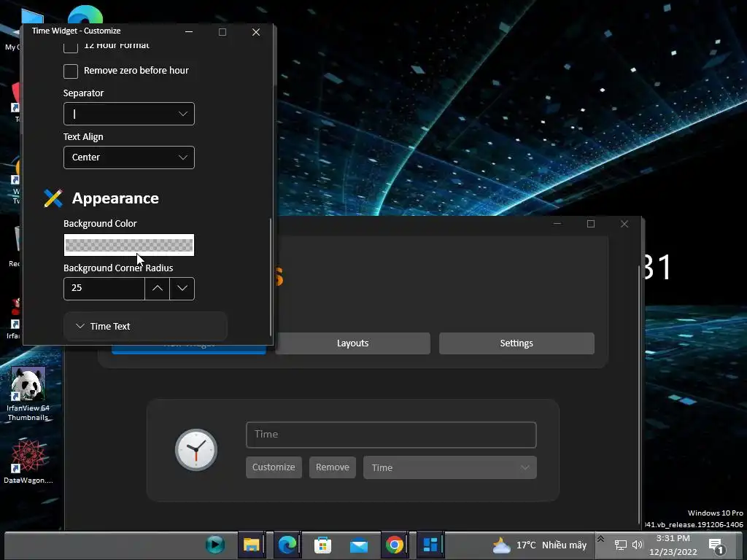747x560 pixels.
Task: Open Google Chrome from the taskbar
Action: click(394, 544)
